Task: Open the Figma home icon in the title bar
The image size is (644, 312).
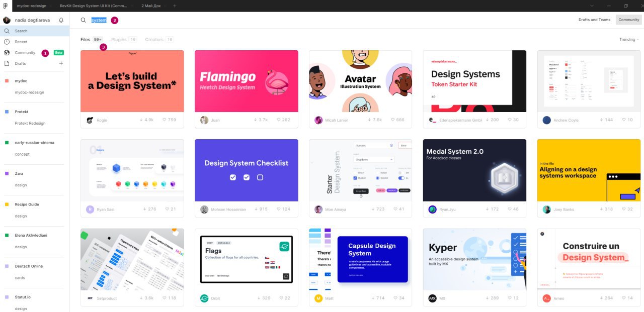Action: point(5,6)
